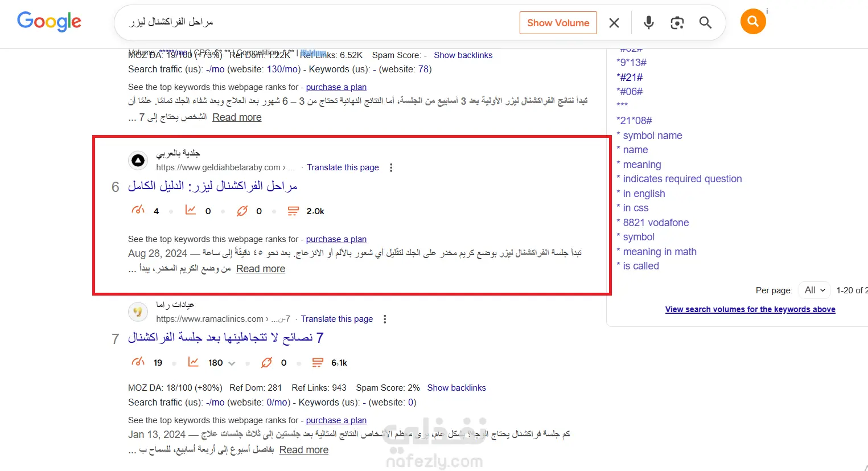The image size is (868, 471).
Task: Submit search with the magnifier icon
Action: (x=705, y=23)
